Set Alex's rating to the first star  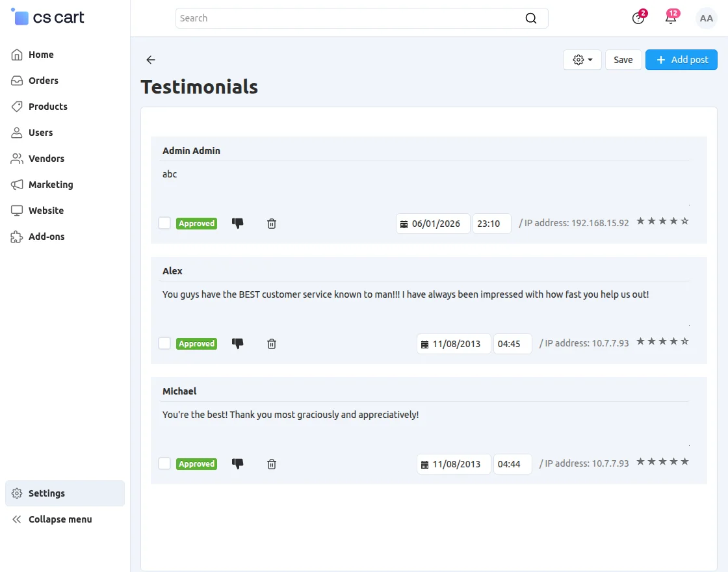[x=641, y=341]
